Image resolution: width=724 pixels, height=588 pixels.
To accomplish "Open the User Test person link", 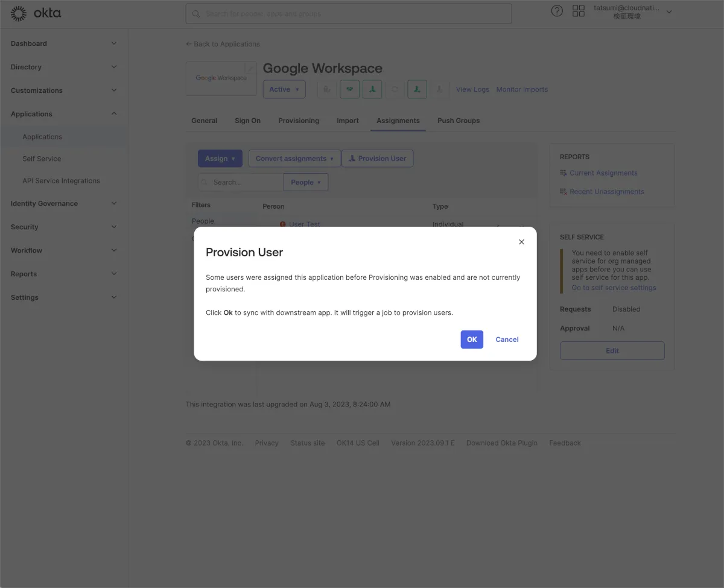I will (x=305, y=224).
